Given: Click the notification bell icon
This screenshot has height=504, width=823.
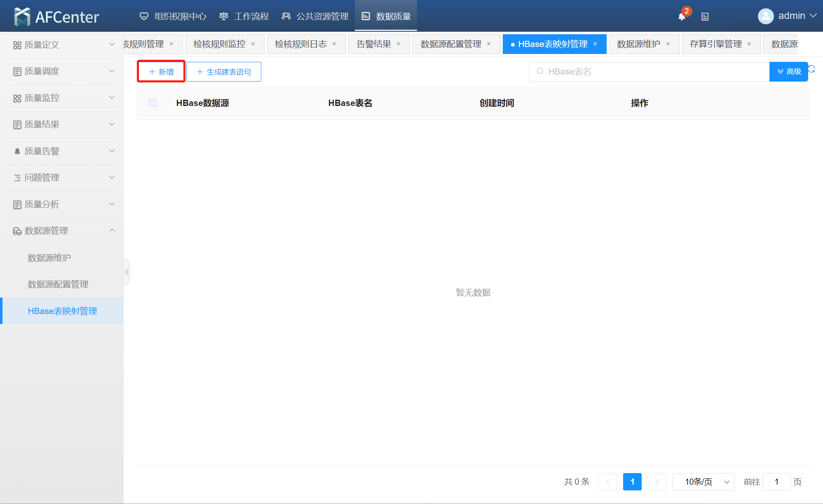Looking at the screenshot, I should point(682,16).
